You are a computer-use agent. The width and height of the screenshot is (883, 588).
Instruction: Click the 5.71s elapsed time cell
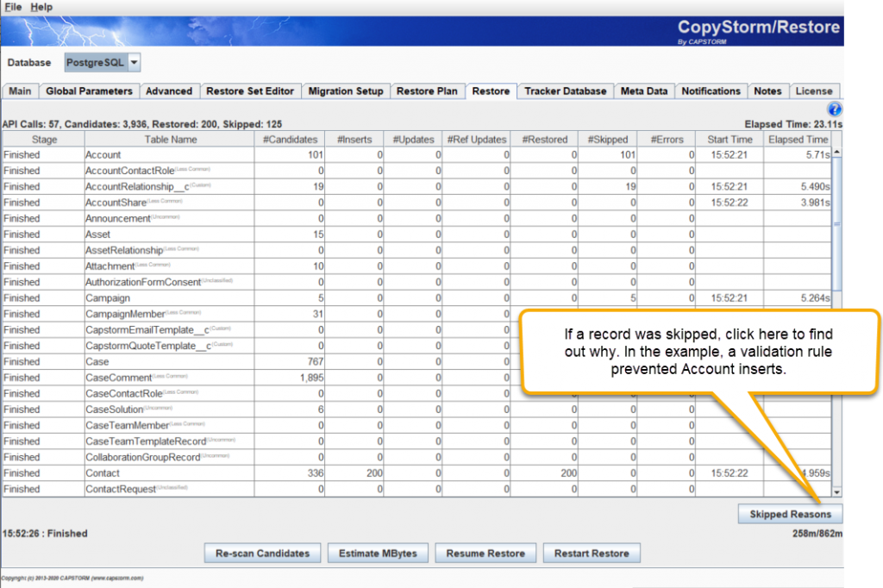798,155
